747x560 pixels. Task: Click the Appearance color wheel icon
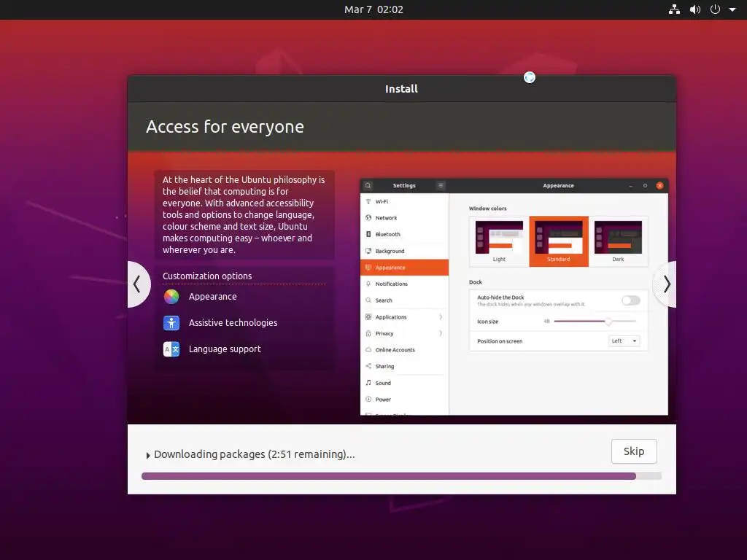click(171, 297)
